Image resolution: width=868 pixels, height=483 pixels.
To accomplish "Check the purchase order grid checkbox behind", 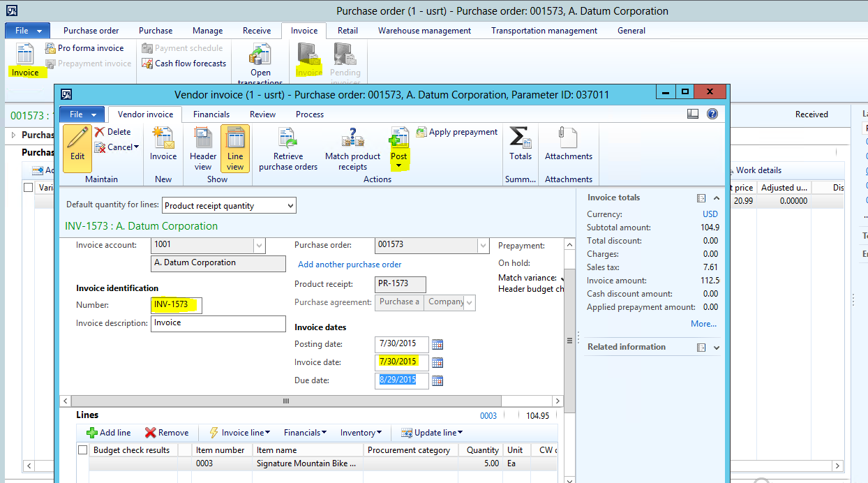I will pyautogui.click(x=29, y=187).
